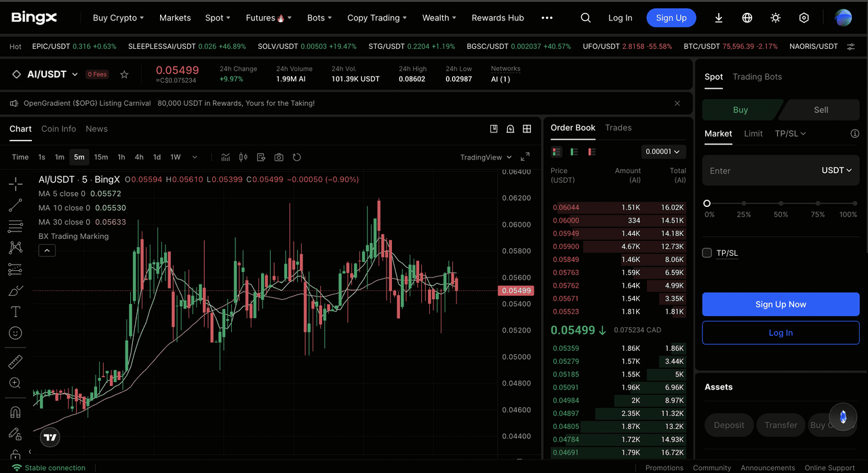Set the amount slider to 50%
868x473 pixels.
click(781, 204)
